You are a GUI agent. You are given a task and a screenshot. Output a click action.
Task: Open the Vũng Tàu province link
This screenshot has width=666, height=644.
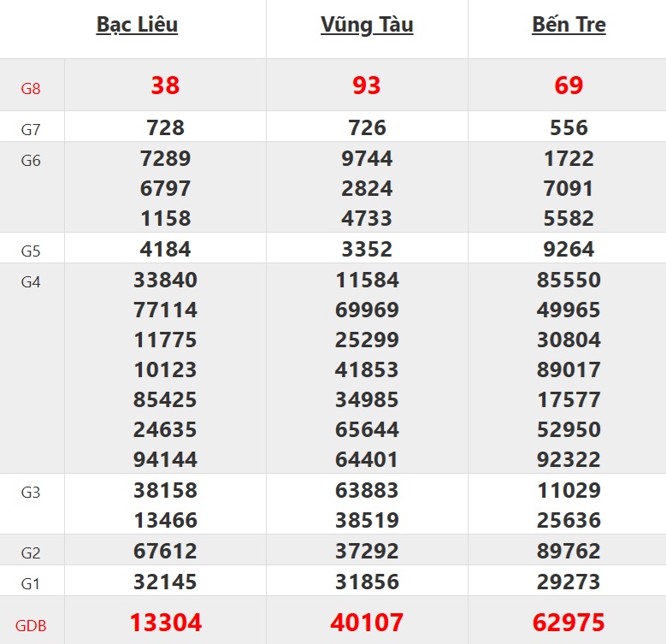[367, 25]
